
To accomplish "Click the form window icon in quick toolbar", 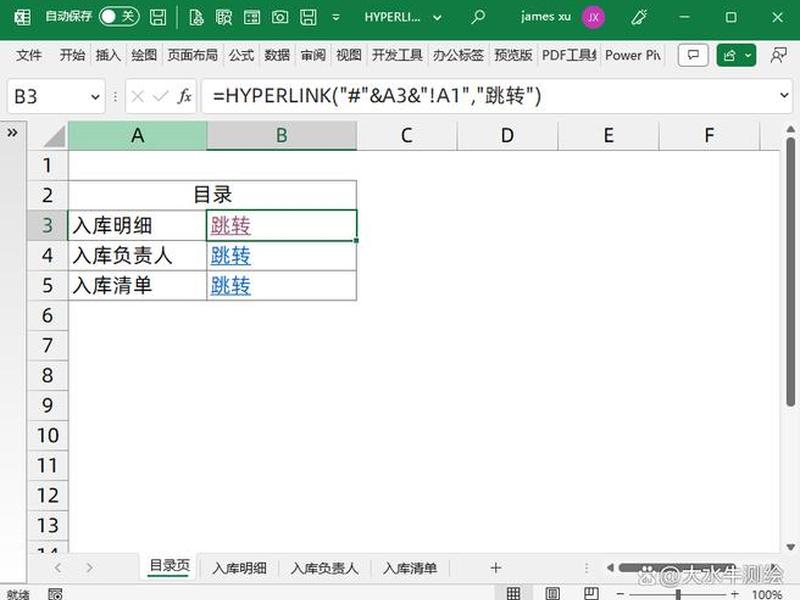I will click(252, 17).
